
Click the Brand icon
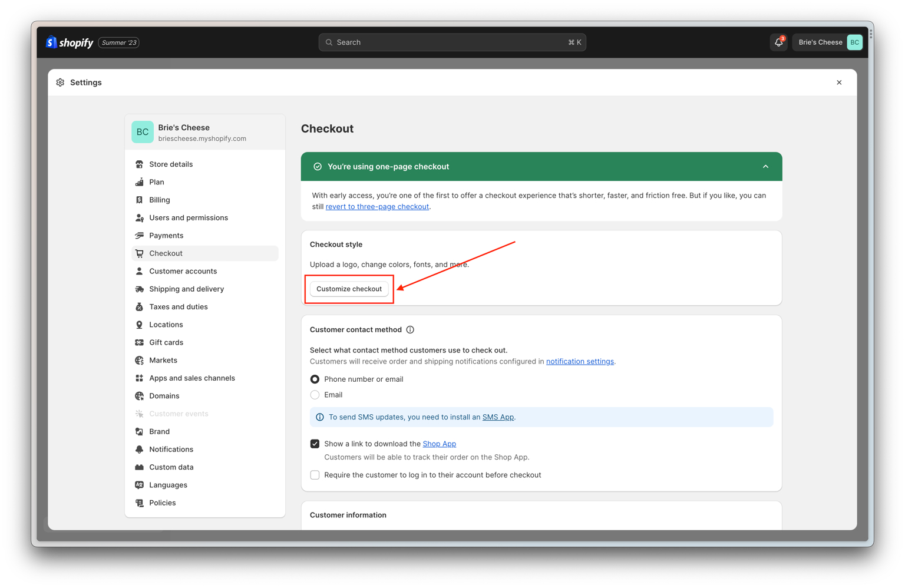tap(140, 432)
